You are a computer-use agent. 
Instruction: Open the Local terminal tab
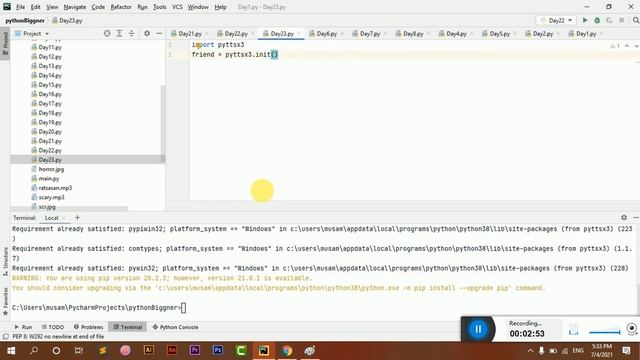click(x=51, y=218)
